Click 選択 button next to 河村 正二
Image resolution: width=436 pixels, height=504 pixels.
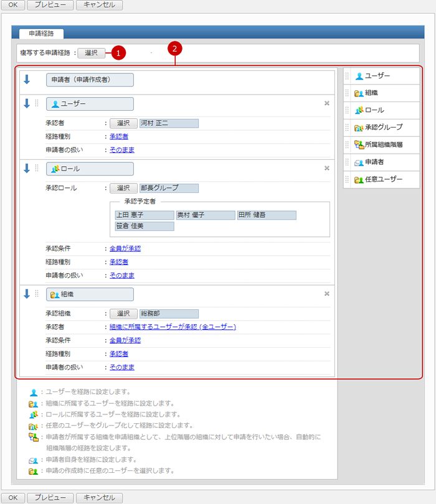click(x=123, y=123)
